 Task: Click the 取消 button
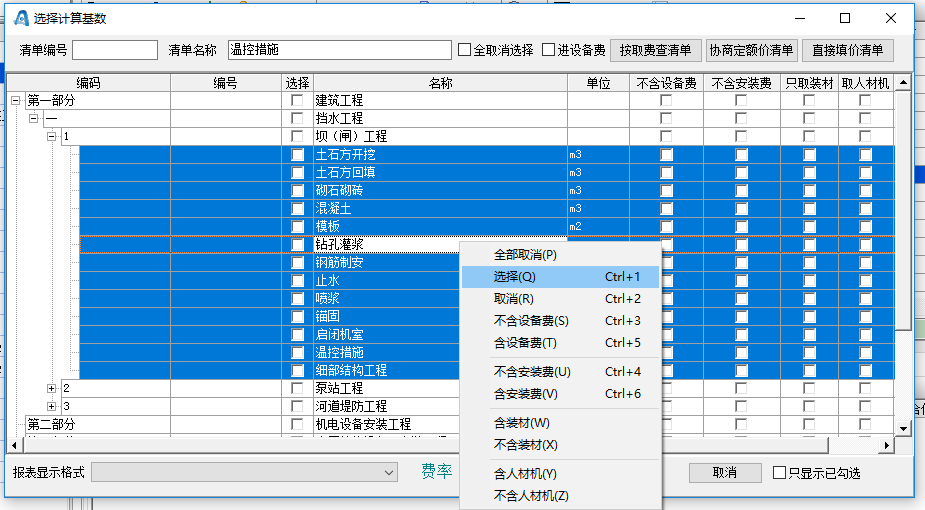(725, 472)
